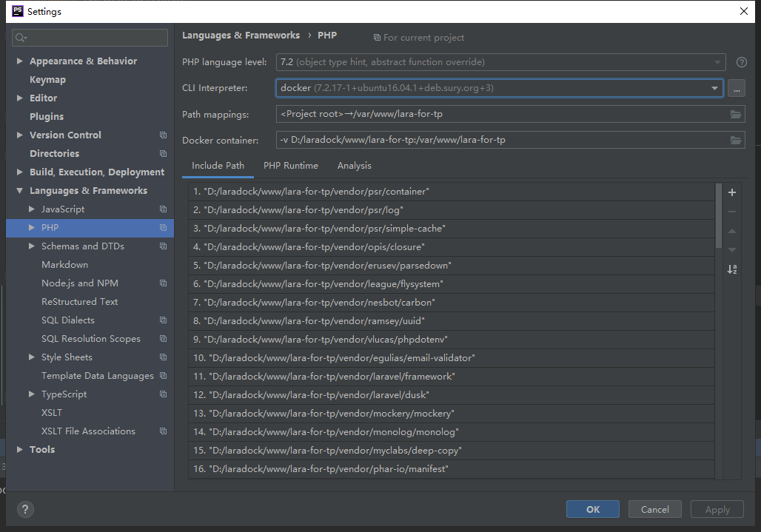Select Keymap in settings tree

(47, 79)
